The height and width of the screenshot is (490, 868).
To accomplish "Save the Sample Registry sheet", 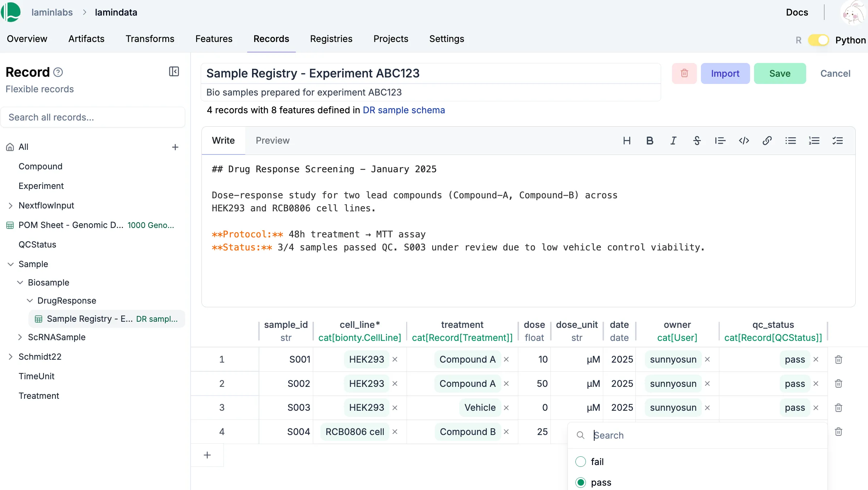I will [780, 73].
